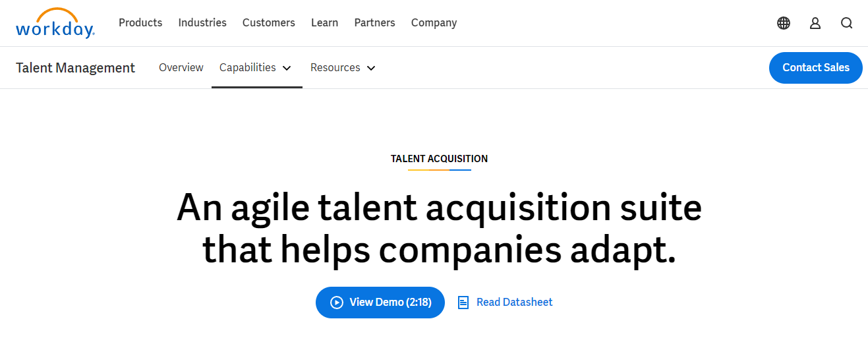This screenshot has width=868, height=350.
Task: Click the Talent Management section title
Action: point(75,68)
